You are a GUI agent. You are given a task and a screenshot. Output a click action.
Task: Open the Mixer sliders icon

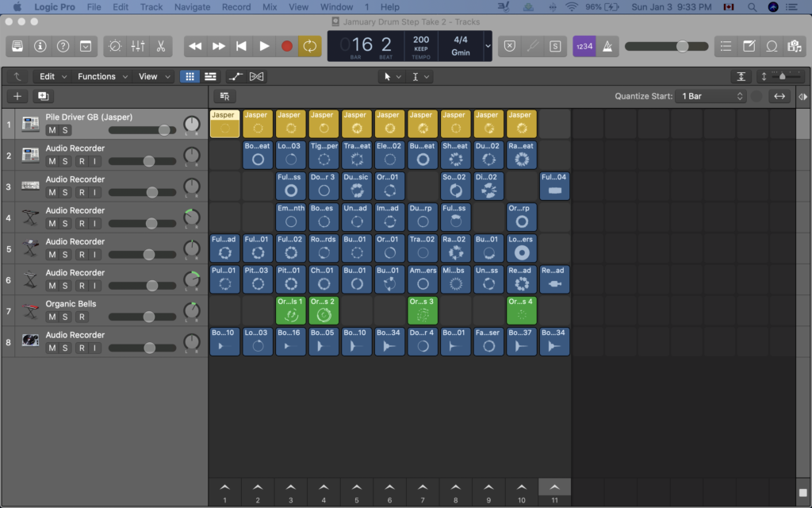pyautogui.click(x=138, y=46)
